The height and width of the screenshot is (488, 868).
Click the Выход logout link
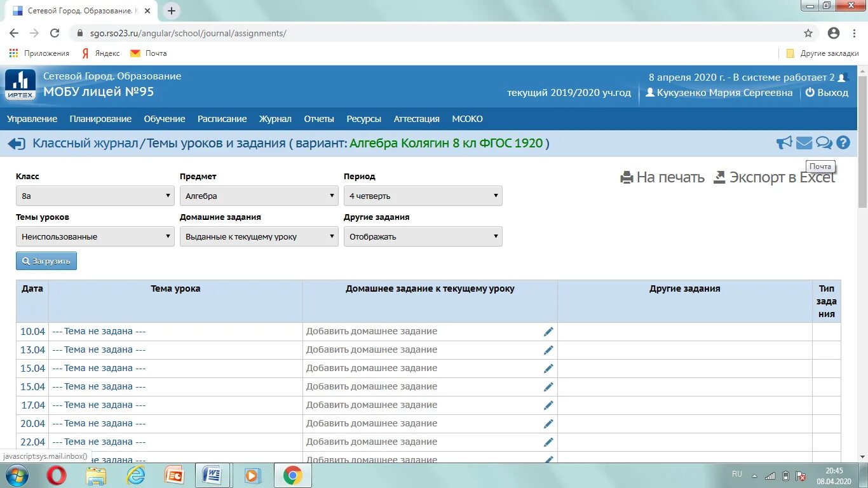pos(827,93)
